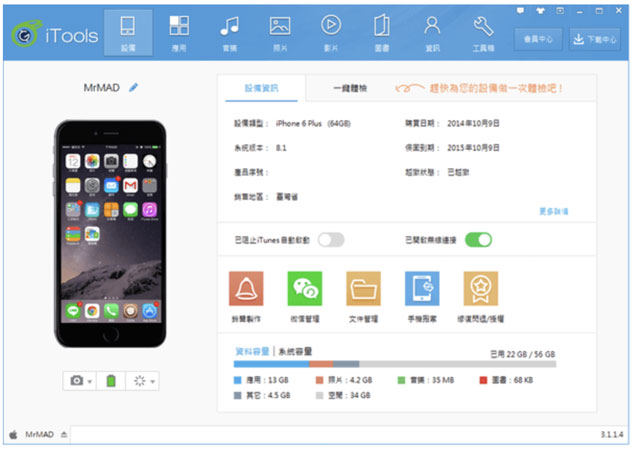Disable the wireless connection switch
This screenshot has height=450, width=635.
point(479,239)
